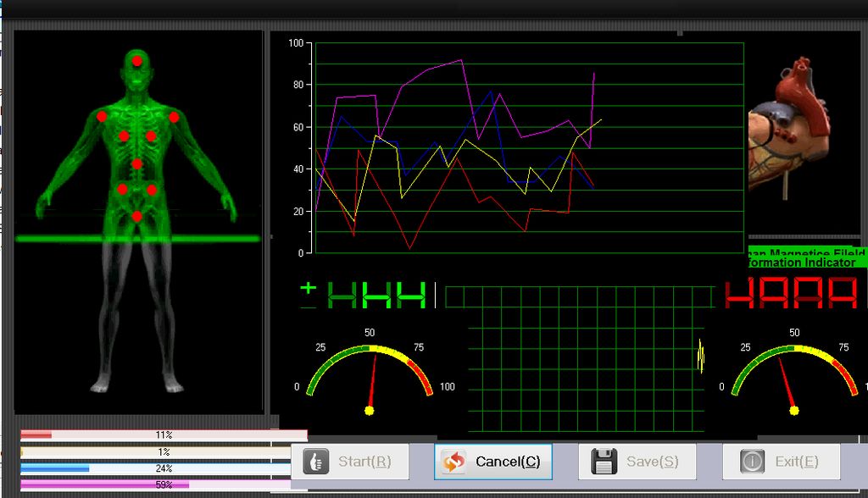Click the thumbs-up icon on the Start button
Screen dimensions: 868x498
(x=314, y=462)
